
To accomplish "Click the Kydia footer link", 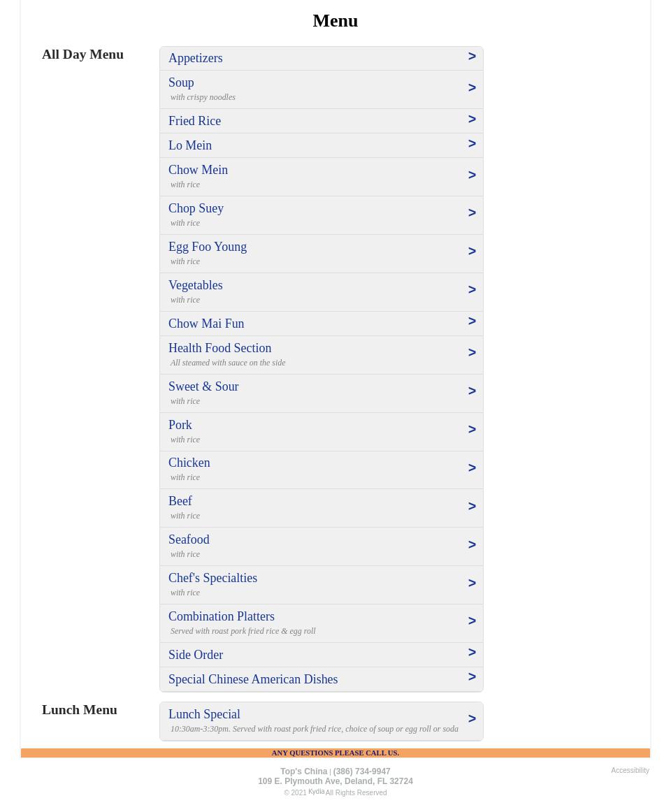I will pos(316,792).
